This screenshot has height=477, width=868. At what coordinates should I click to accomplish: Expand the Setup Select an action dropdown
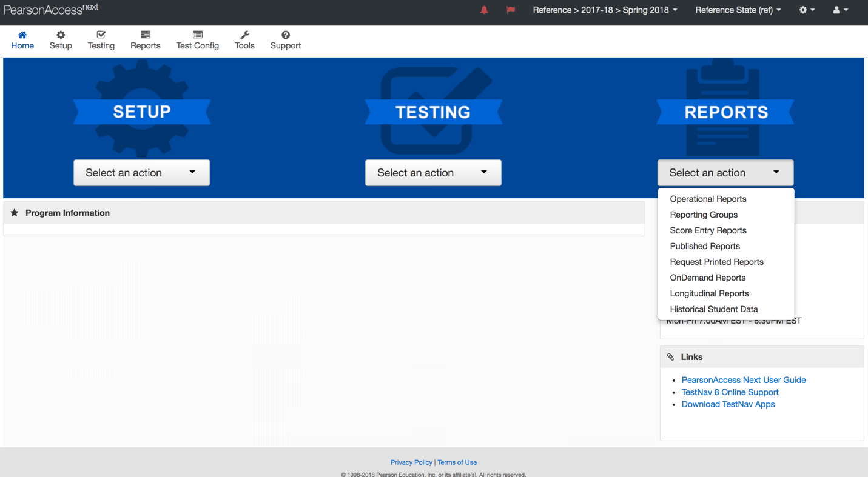tap(141, 173)
